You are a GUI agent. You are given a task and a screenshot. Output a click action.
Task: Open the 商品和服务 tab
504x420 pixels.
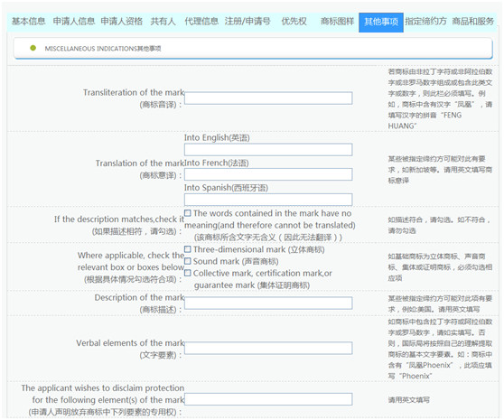pos(472,21)
